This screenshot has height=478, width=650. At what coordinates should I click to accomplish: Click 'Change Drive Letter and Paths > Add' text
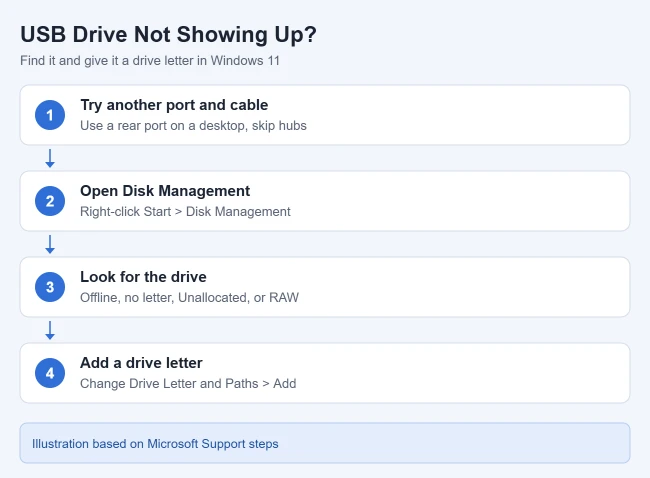coord(188,384)
